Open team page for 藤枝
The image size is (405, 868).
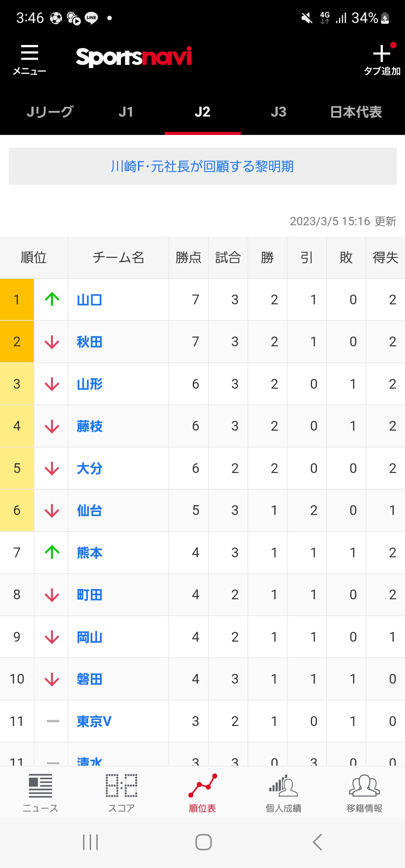coord(90,426)
